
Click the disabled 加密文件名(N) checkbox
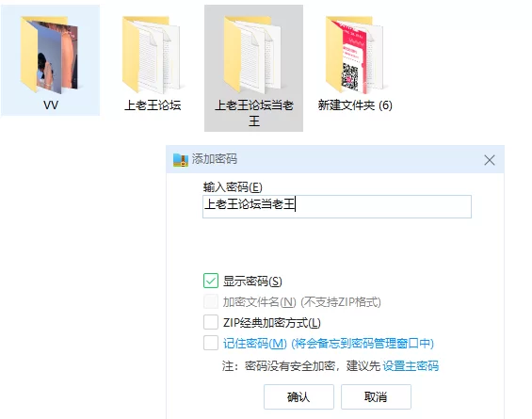[x=211, y=301]
